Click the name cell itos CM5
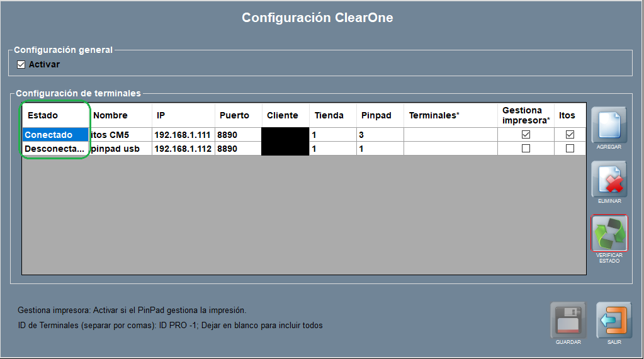Image resolution: width=644 pixels, height=359 pixels. click(120, 135)
